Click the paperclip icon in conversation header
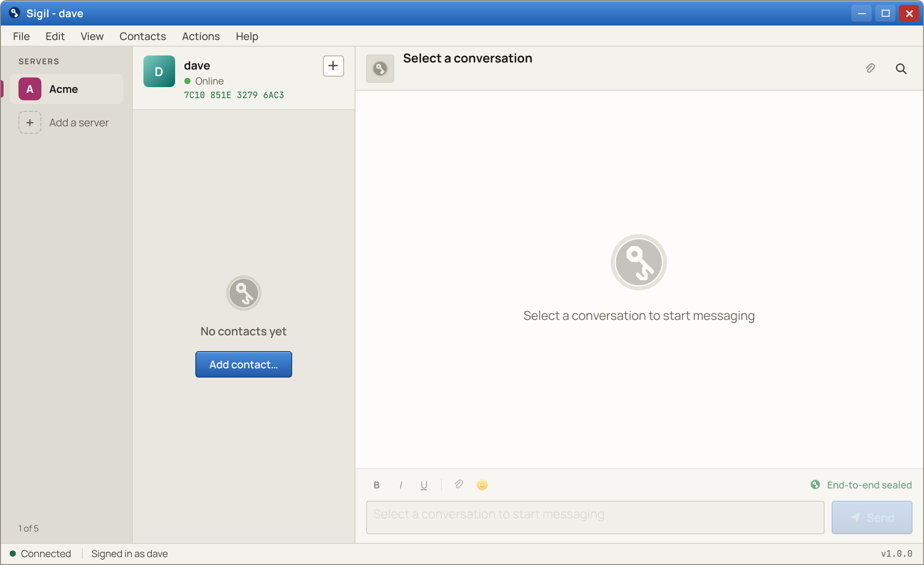924x565 pixels. [870, 68]
